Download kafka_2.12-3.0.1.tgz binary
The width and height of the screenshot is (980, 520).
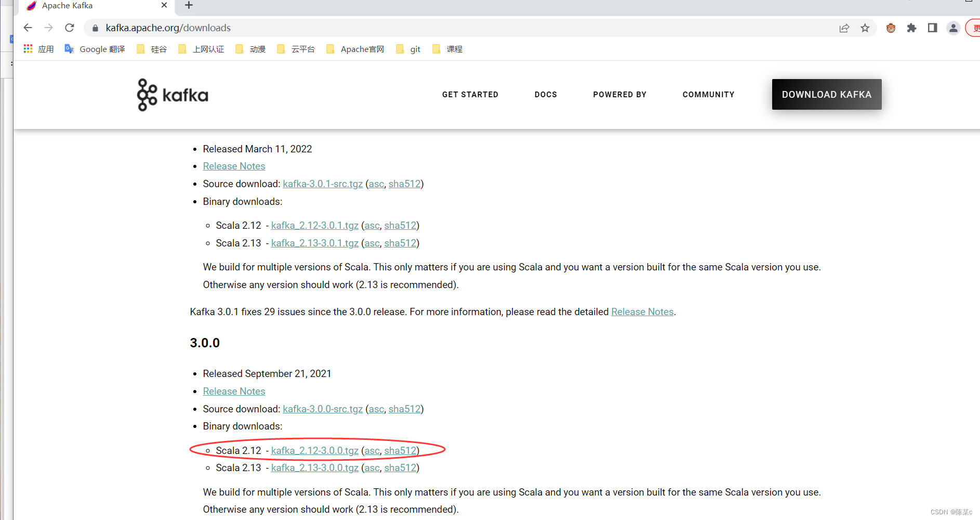(315, 226)
